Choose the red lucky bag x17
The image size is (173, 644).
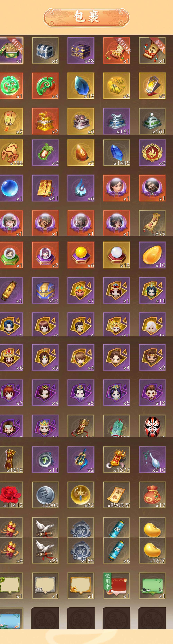(152, 495)
